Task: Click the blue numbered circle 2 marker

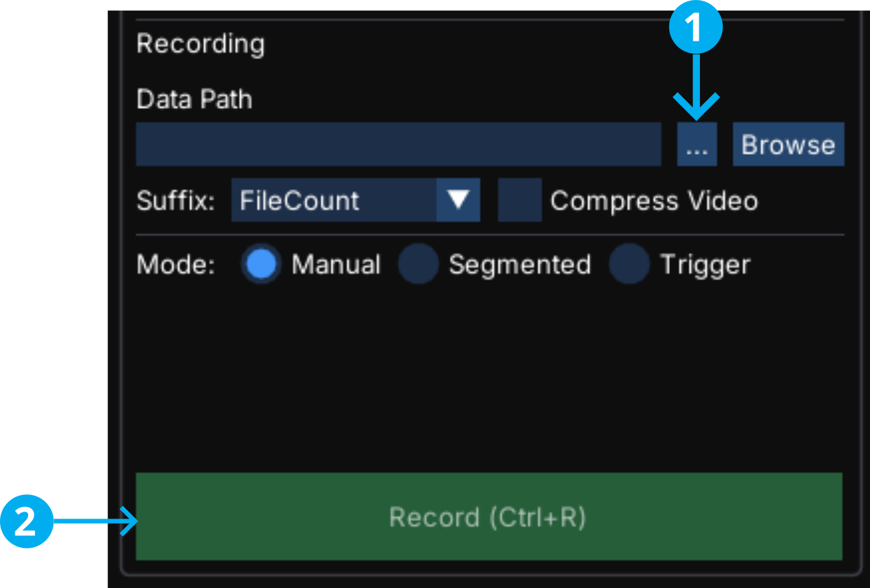Action: click(26, 522)
